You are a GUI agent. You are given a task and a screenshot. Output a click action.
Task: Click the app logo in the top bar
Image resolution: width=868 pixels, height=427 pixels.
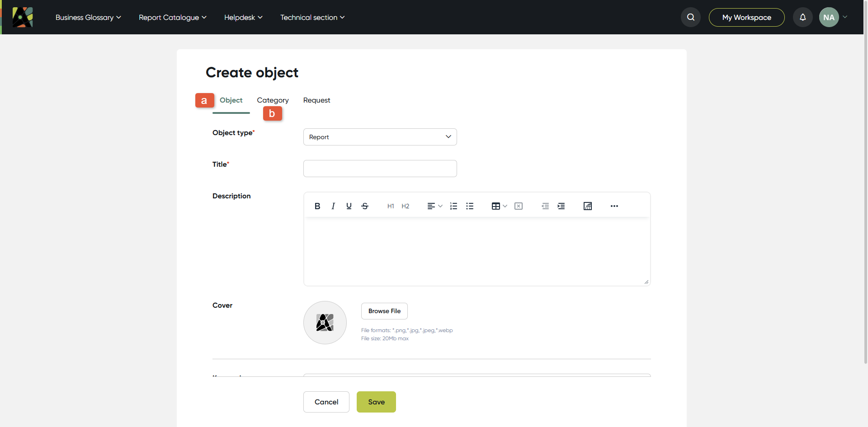23,17
